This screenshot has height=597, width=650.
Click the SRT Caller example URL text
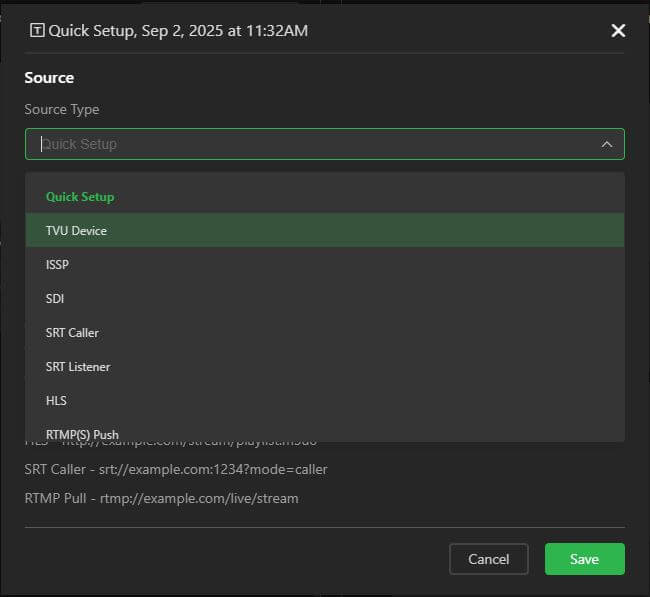point(176,469)
